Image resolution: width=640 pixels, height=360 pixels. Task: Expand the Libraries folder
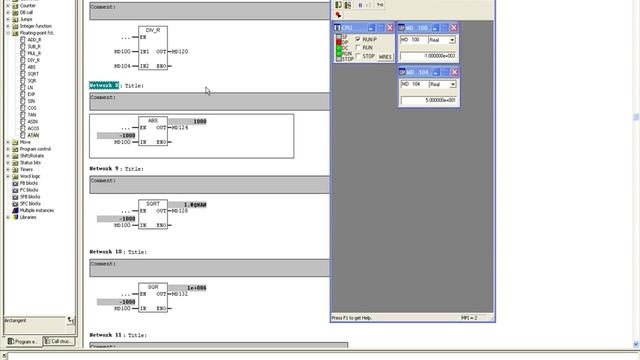point(8,217)
